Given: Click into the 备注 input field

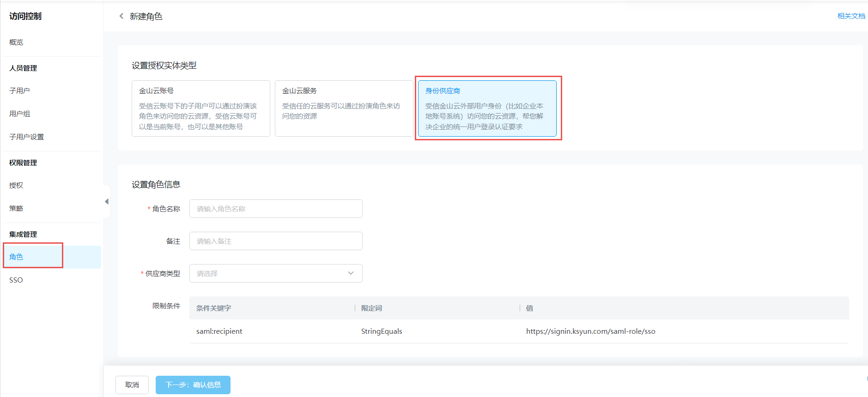Looking at the screenshot, I should [x=276, y=241].
